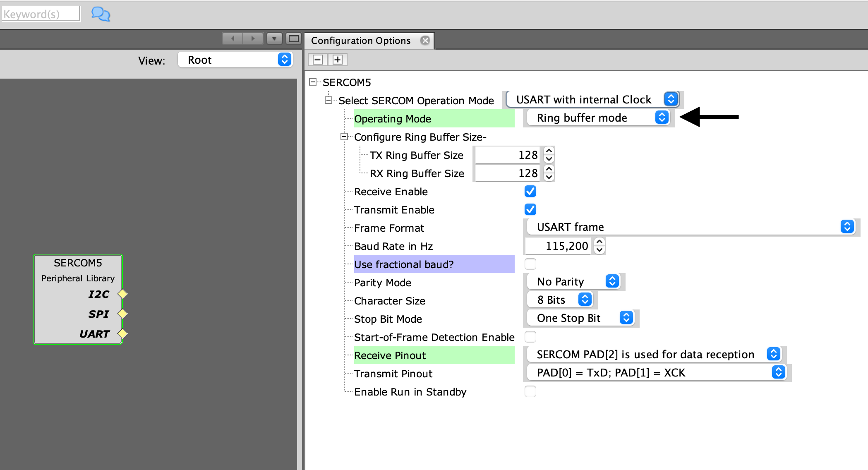Click the collapse all minus icon
Screen dimensions: 868x470
[318, 60]
